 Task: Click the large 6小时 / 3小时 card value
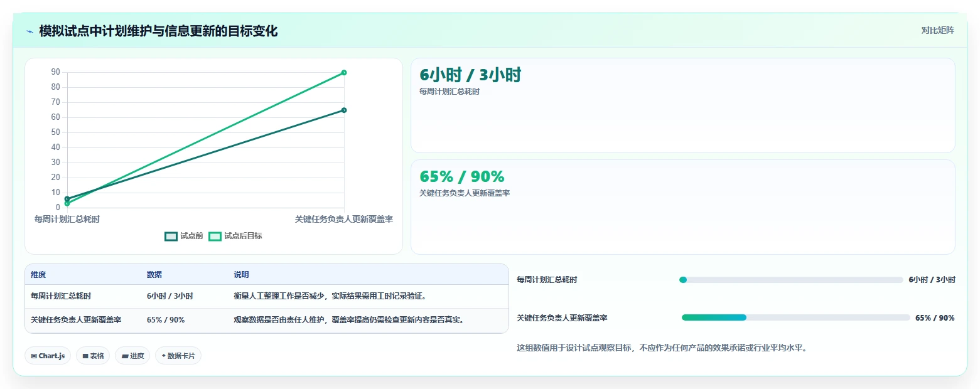pos(470,75)
